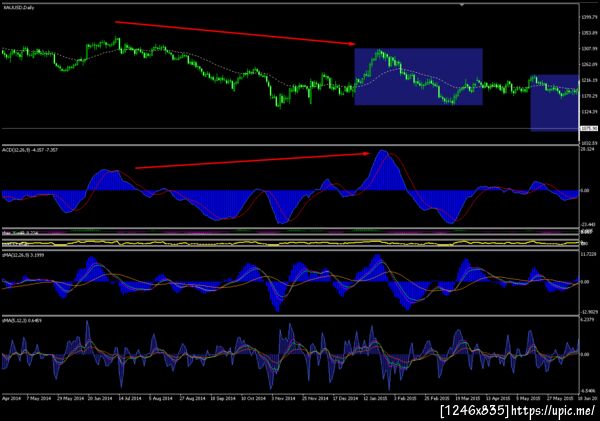Click the -6.5406 value on sMA(5,12,3) scale
This screenshot has height=421, width=600.
pos(589,391)
